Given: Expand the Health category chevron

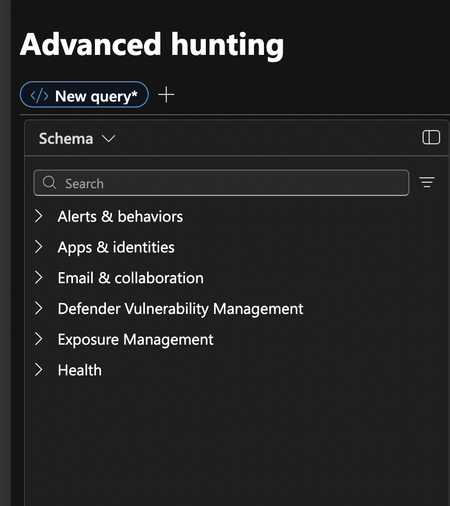Looking at the screenshot, I should point(39,370).
